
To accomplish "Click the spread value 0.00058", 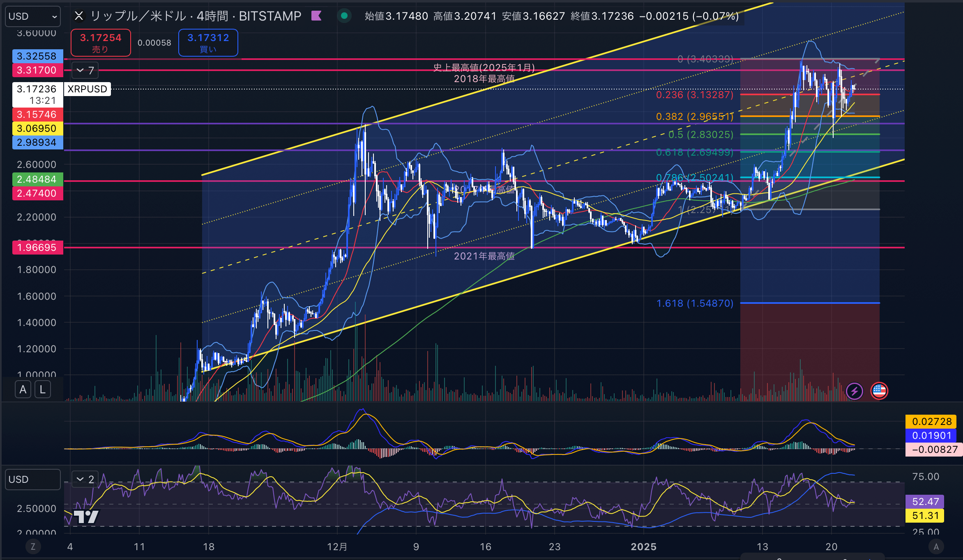I will click(154, 43).
